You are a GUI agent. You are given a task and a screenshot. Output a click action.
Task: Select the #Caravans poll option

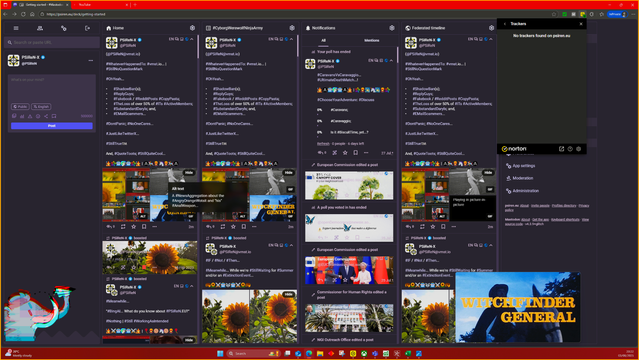(x=339, y=110)
